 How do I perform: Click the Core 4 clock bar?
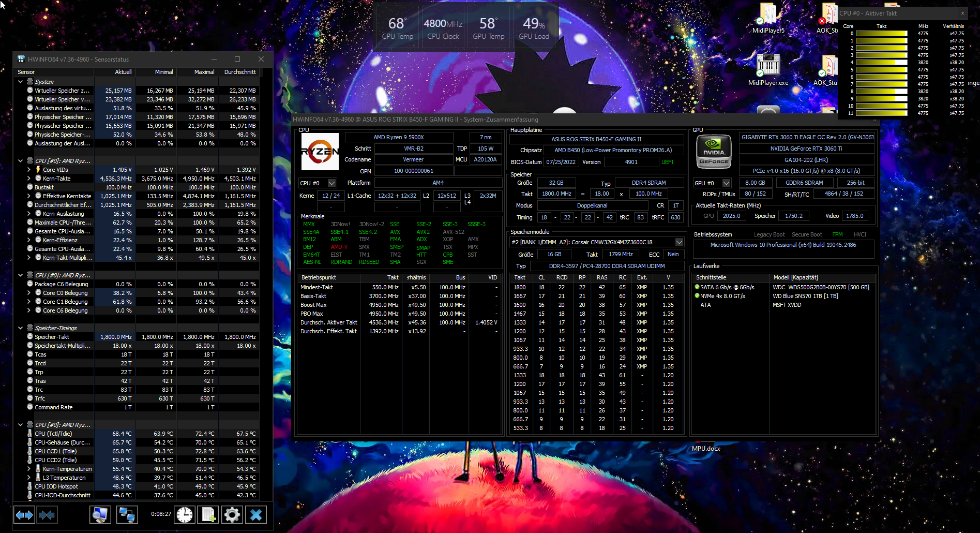point(881,63)
